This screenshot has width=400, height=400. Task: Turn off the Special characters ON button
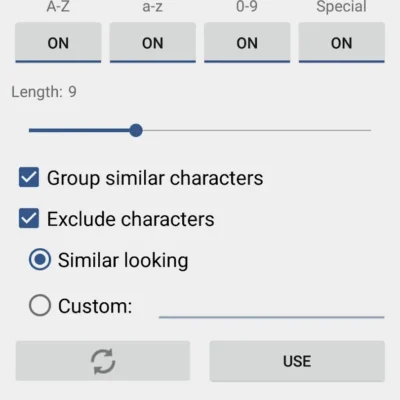click(342, 43)
